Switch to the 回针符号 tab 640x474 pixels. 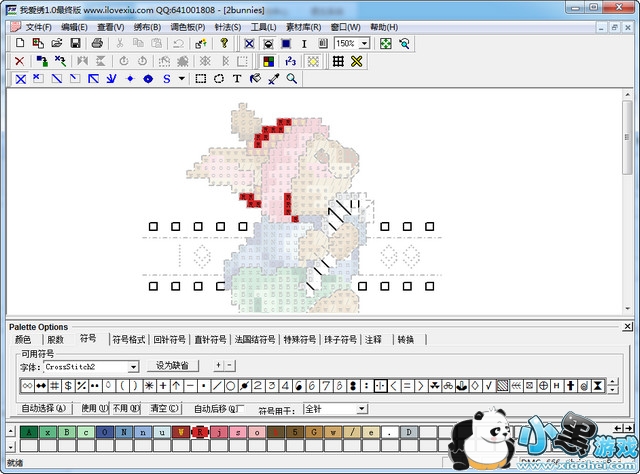pyautogui.click(x=171, y=340)
